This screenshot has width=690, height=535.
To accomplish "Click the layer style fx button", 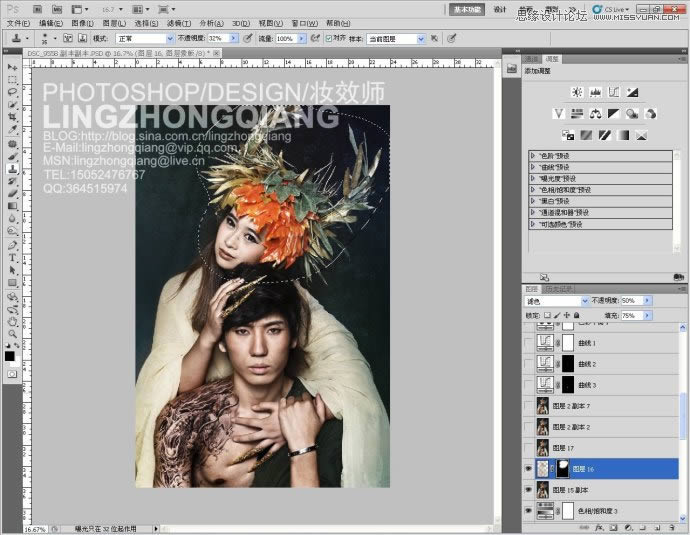I will tap(599, 527).
